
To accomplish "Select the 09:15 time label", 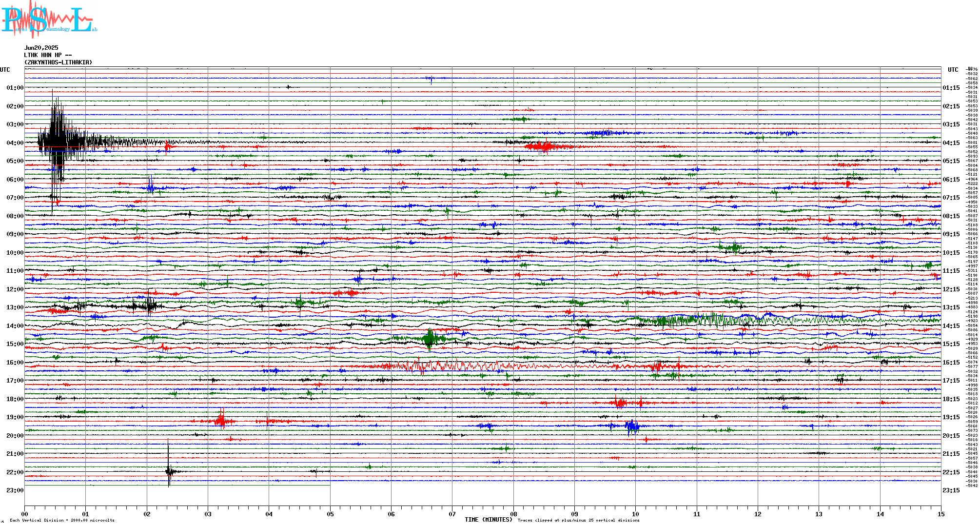I will 951,234.
